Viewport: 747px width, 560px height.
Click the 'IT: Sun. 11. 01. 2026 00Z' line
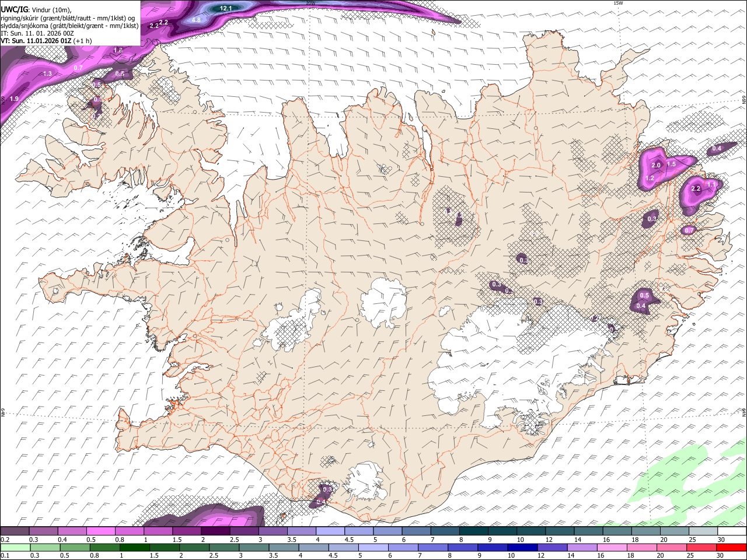coord(37,33)
